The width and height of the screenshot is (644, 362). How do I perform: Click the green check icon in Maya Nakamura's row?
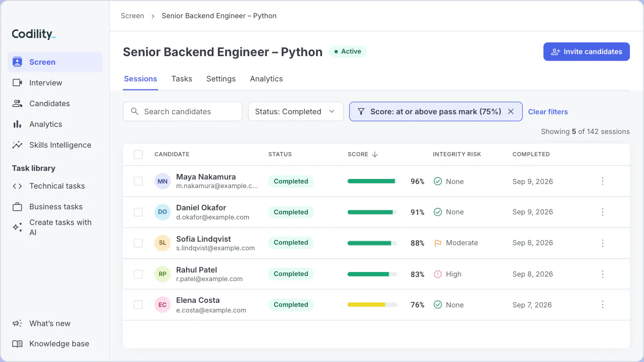pos(438,181)
